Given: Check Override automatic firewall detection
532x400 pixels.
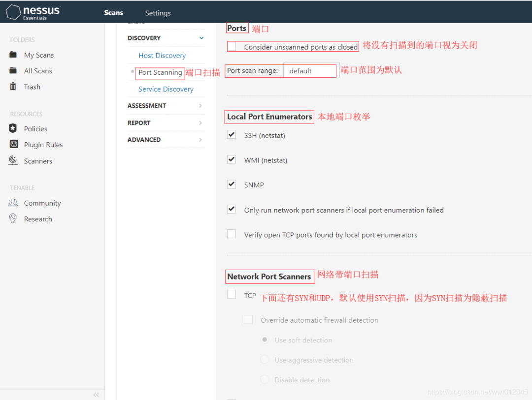Looking at the screenshot, I should pos(248,320).
